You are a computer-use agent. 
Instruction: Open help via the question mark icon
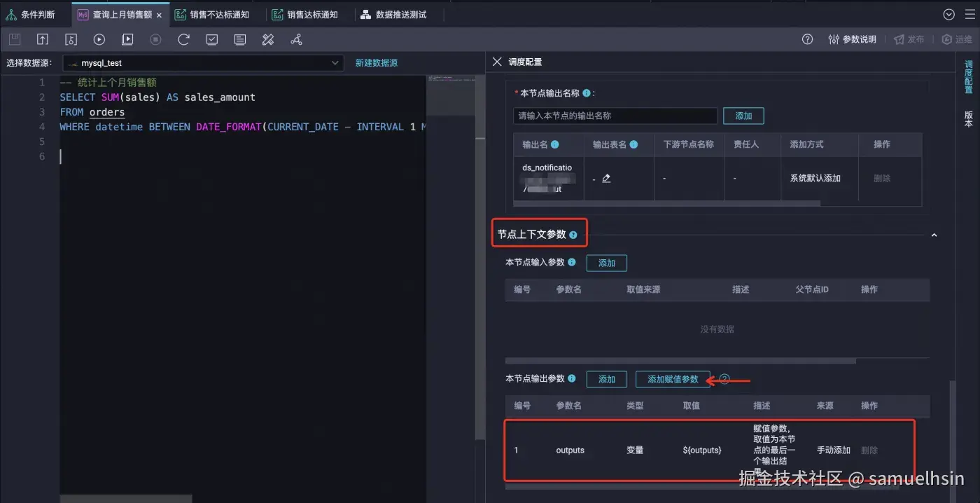807,39
